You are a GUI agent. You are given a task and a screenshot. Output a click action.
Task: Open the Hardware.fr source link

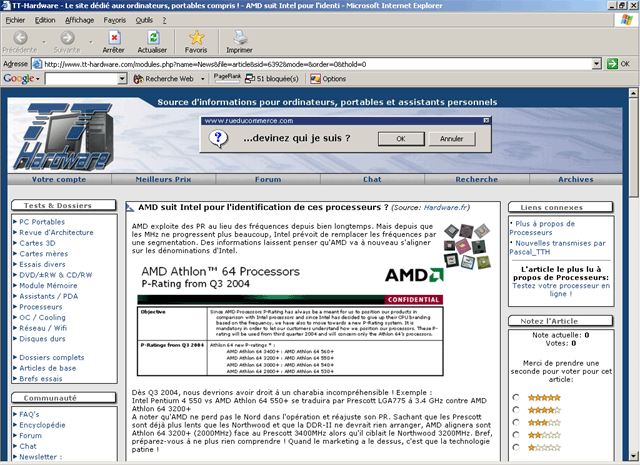pyautogui.click(x=446, y=207)
